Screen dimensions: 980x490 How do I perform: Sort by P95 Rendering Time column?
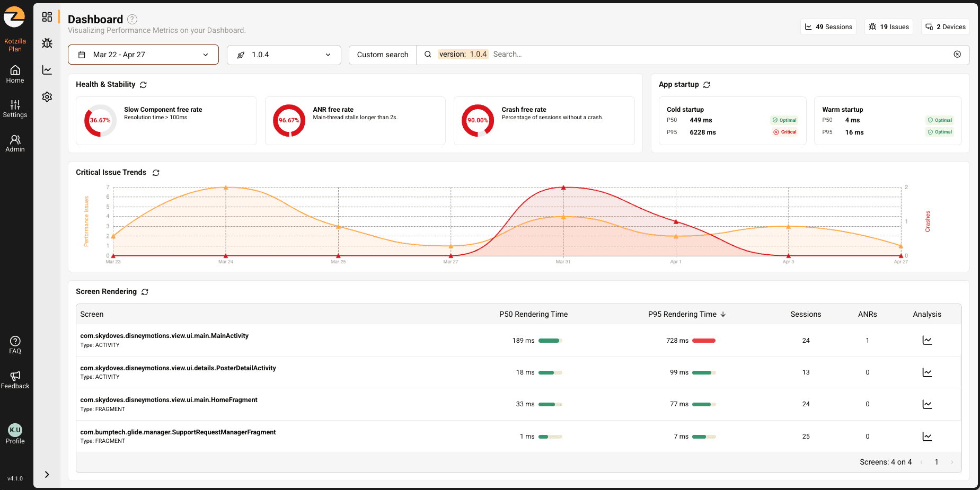tap(686, 314)
